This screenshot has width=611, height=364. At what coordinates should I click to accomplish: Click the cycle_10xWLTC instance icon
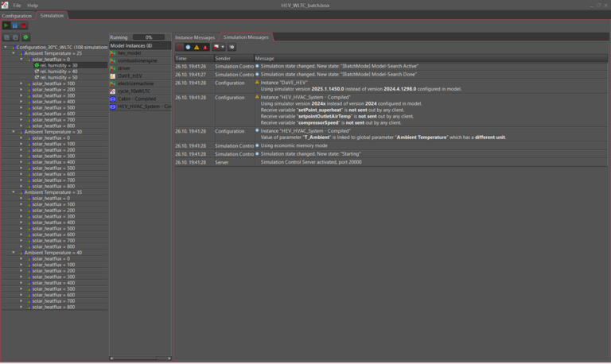[x=113, y=91]
